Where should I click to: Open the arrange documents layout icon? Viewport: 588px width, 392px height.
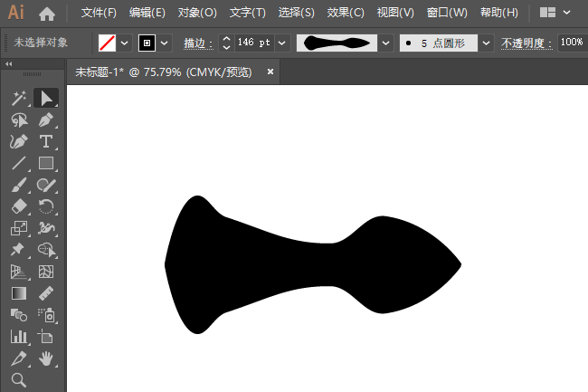[x=547, y=13]
